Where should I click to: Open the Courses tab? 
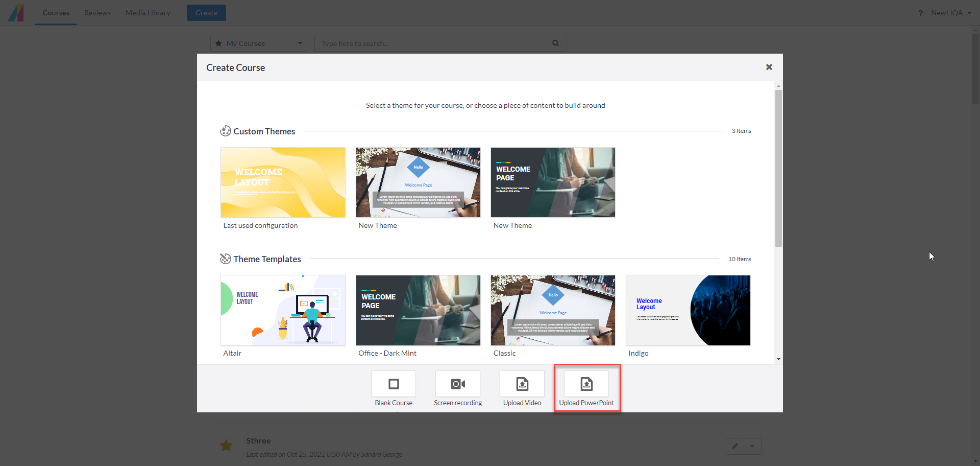56,13
